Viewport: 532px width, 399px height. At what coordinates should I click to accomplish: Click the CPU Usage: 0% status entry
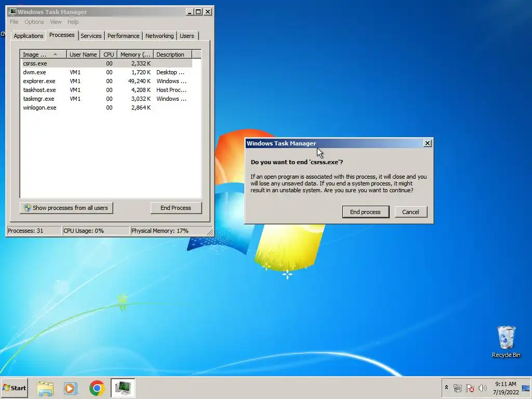tap(96, 231)
